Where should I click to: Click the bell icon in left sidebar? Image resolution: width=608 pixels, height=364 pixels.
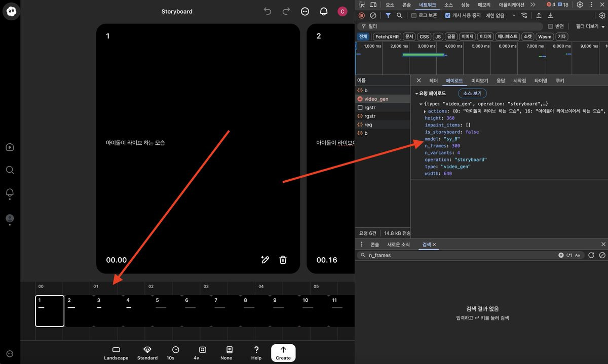10,193
